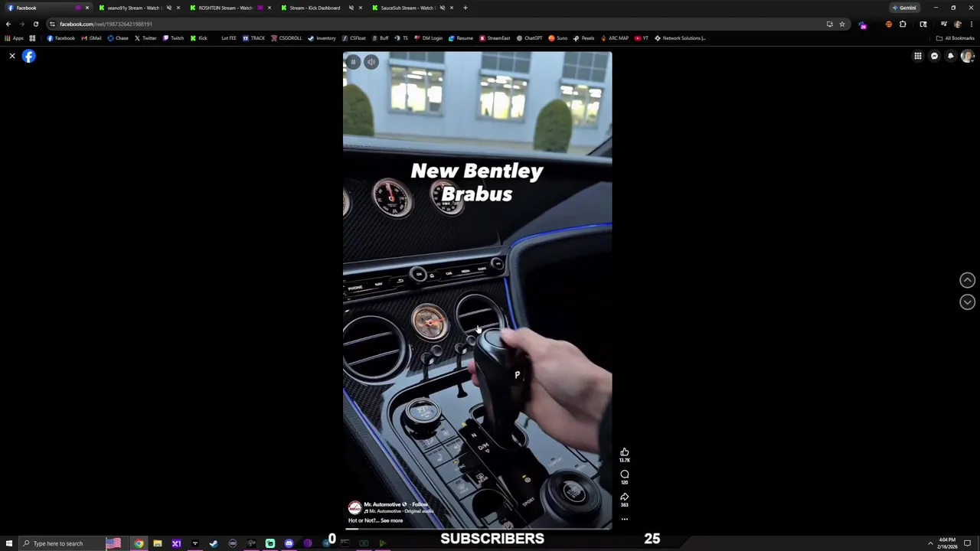Image resolution: width=980 pixels, height=551 pixels.
Task: Open the All Bookmarks folder
Action: click(x=955, y=38)
